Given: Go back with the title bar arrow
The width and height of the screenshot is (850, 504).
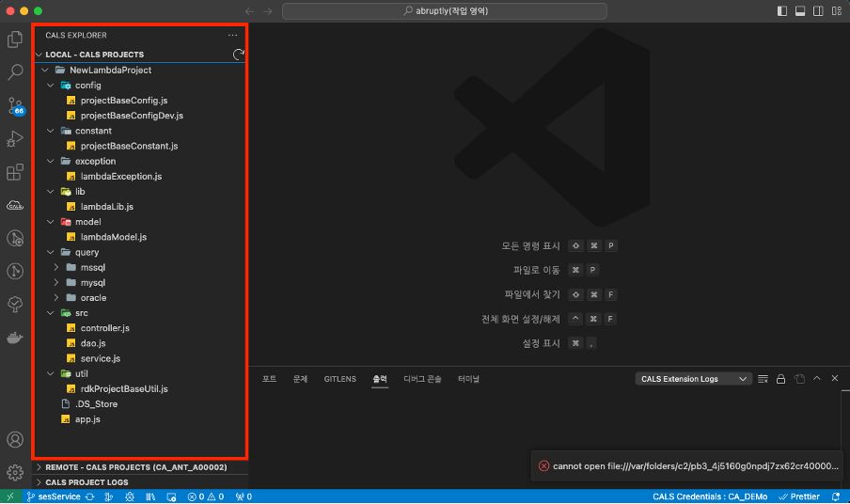Looking at the screenshot, I should (249, 11).
